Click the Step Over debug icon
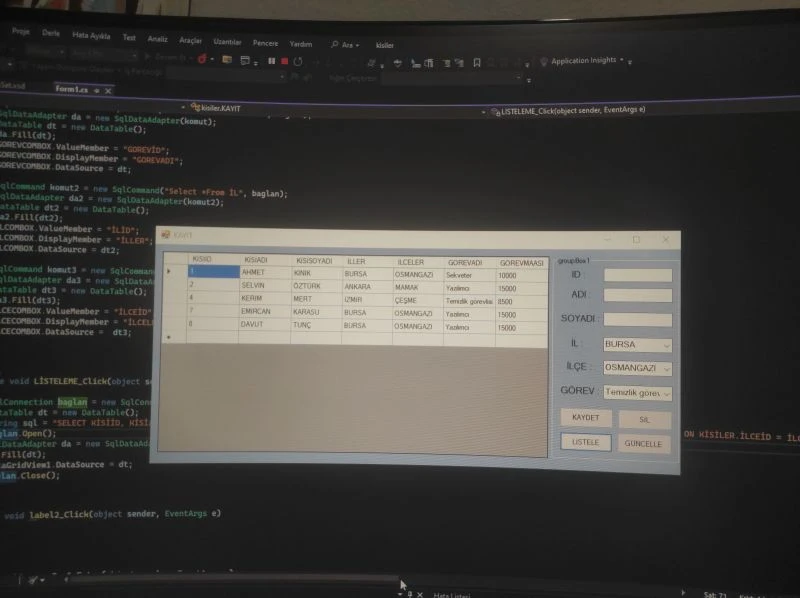This screenshot has height=598, width=800. 327,61
